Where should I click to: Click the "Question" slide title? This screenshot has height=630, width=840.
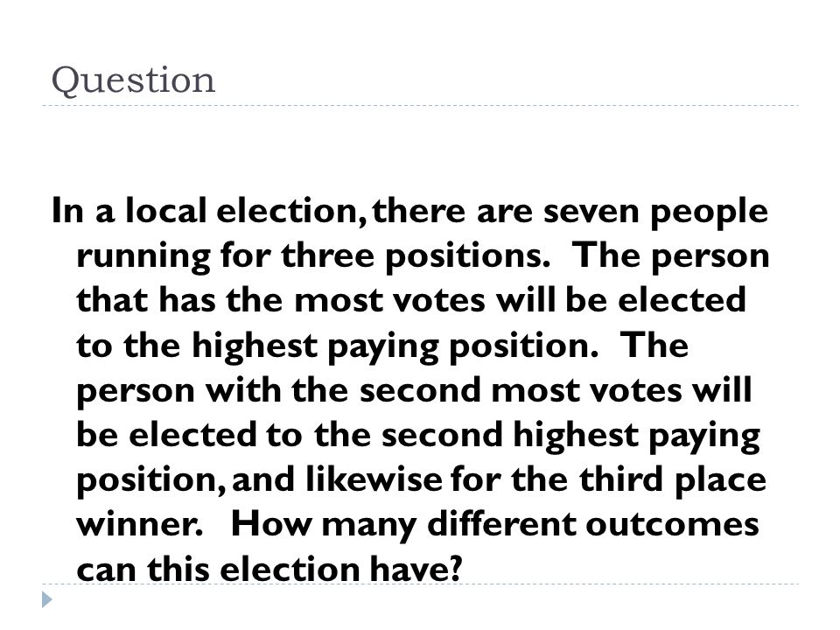[133, 80]
